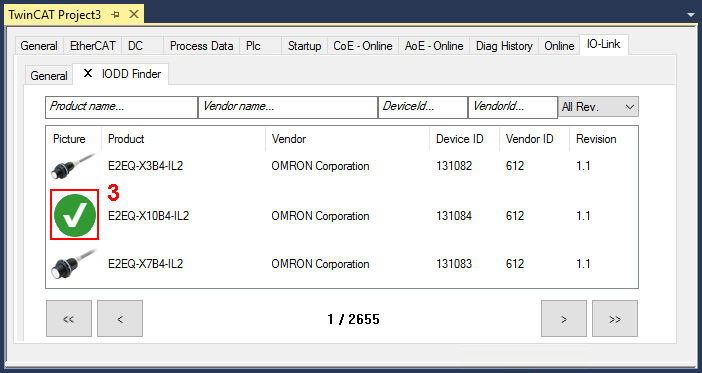The height and width of the screenshot is (373, 702).
Task: Click the green checkmark download icon
Action: pyautogui.click(x=74, y=215)
